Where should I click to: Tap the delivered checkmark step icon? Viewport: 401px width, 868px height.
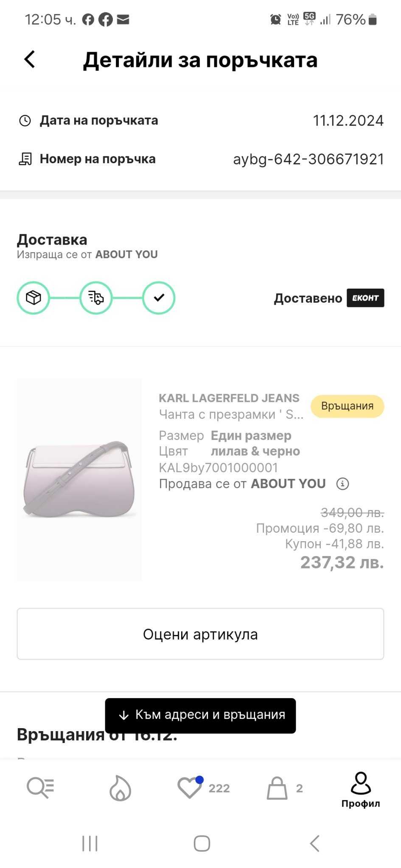coord(159,298)
